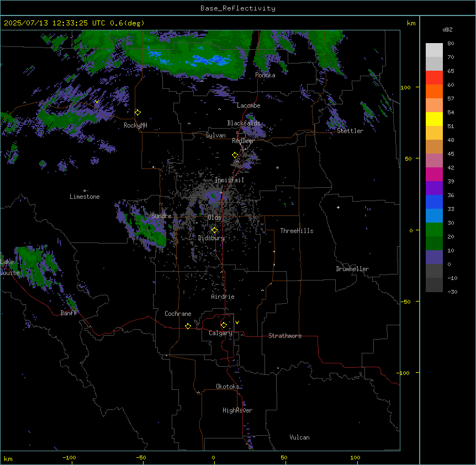The height and width of the screenshot is (465, 476).
Task: Click the blue high-reflectivity echo west of Ponoka
Action: pos(213,60)
